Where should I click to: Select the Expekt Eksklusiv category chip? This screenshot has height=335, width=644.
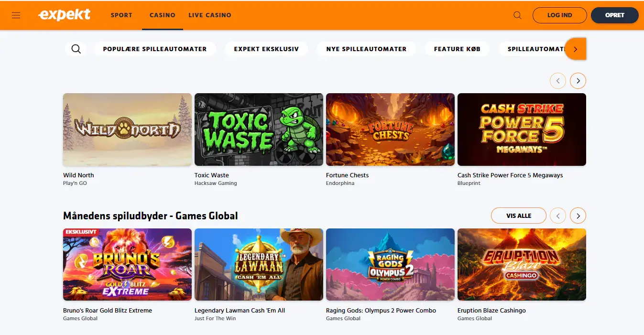tap(266, 49)
